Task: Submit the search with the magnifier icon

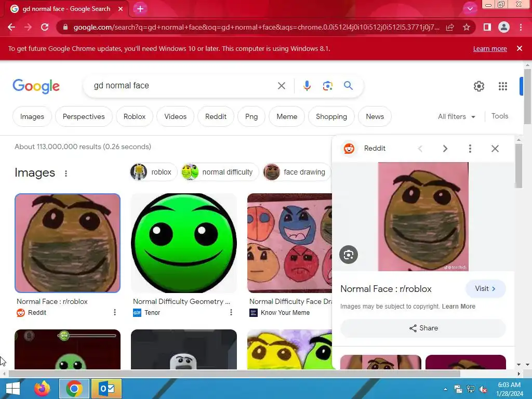Action: [349, 86]
